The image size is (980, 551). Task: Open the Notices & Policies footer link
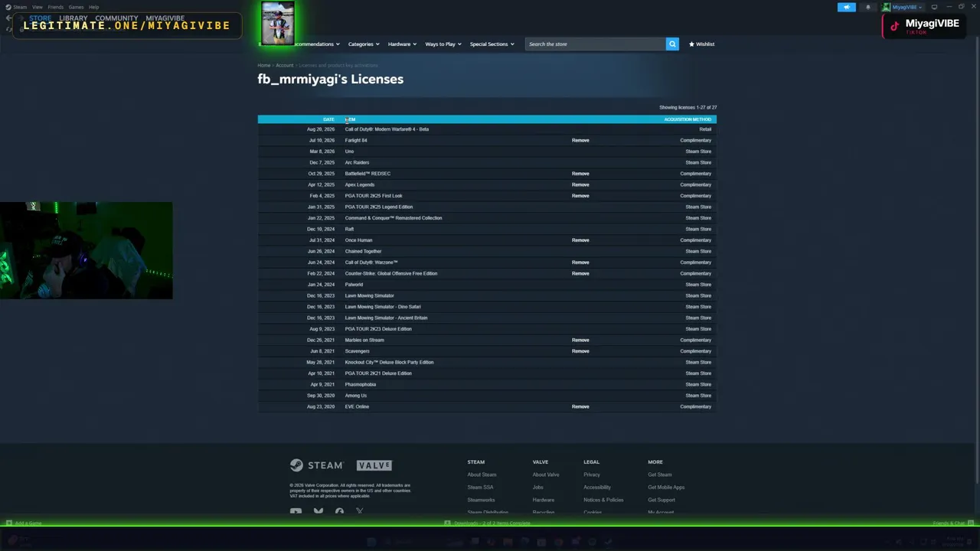(603, 500)
